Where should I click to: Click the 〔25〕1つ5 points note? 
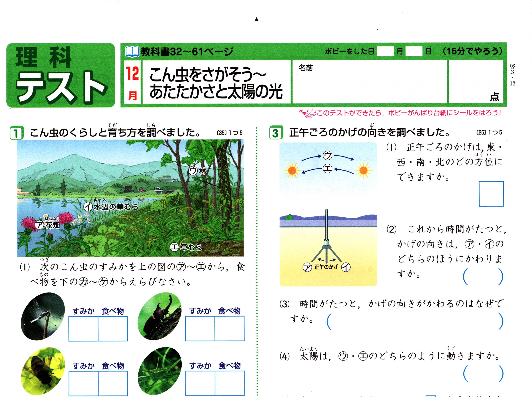click(489, 132)
